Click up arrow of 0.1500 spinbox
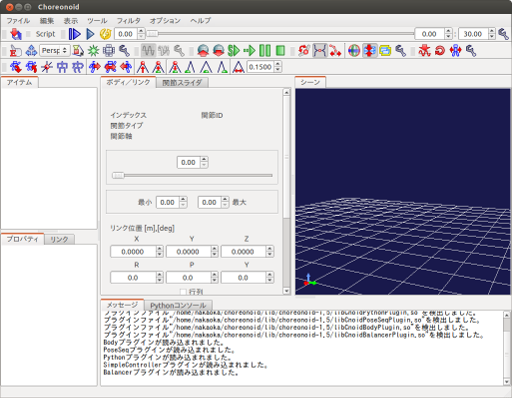Image resolution: width=512 pixels, height=398 pixels. (277, 64)
